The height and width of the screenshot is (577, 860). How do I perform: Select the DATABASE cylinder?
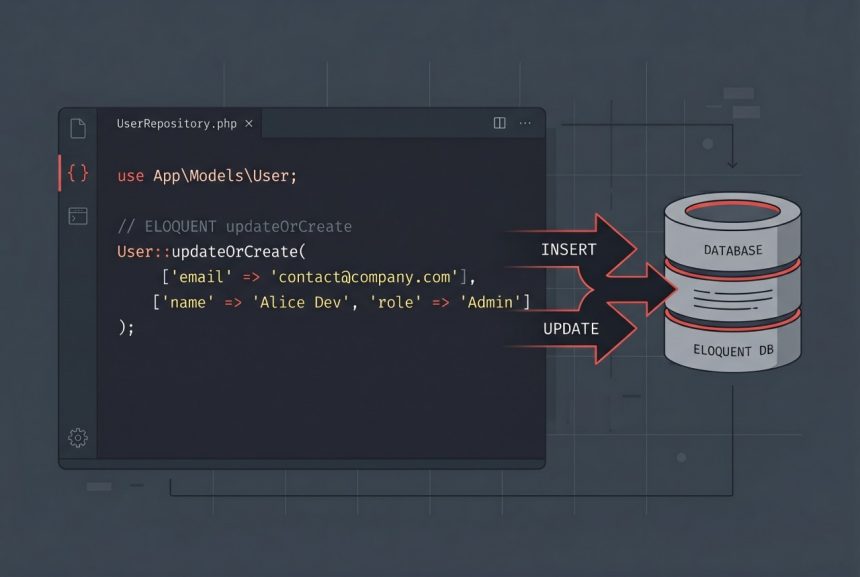[731, 241]
